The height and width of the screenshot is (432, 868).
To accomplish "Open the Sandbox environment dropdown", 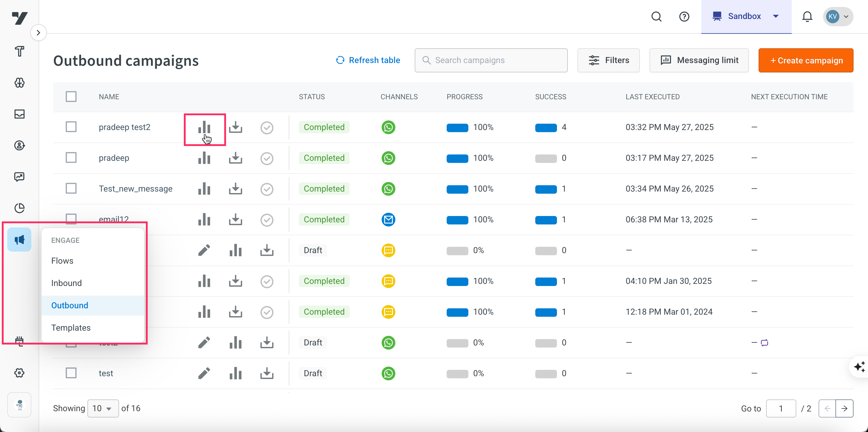I will coord(746,16).
